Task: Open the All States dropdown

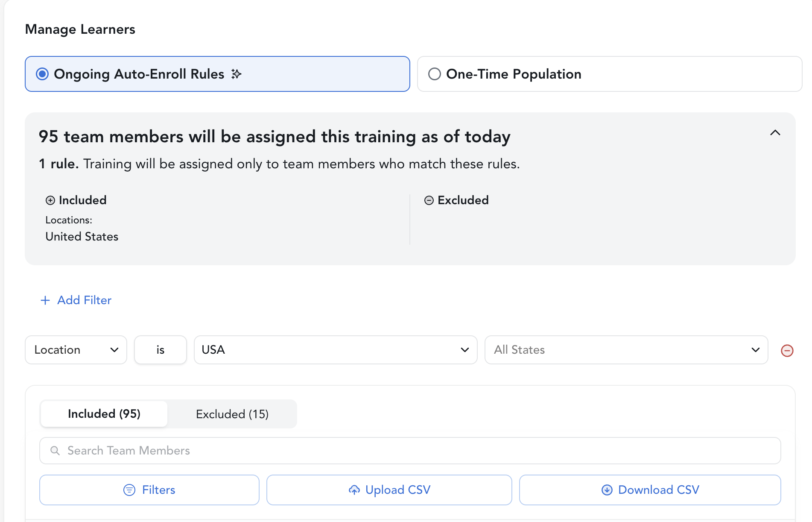Action: point(626,350)
